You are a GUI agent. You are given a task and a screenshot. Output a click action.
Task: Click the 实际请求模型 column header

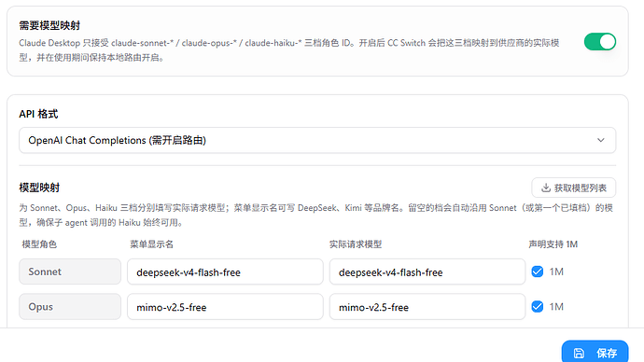[x=356, y=244]
